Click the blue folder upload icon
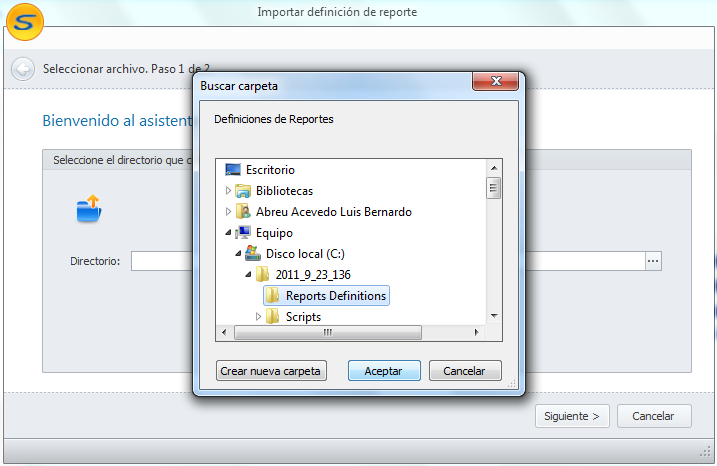This screenshot has height=466, width=717. click(x=89, y=209)
